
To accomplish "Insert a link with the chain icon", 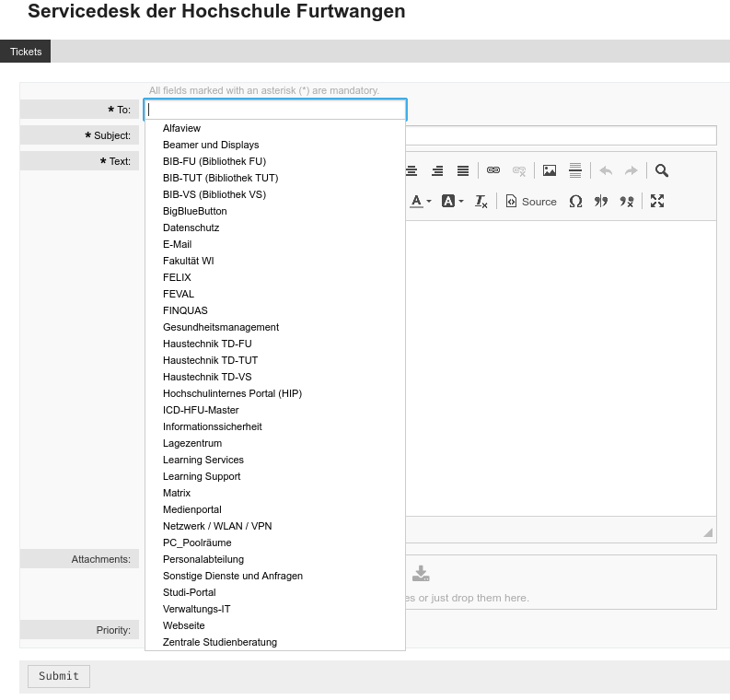I will click(493, 170).
